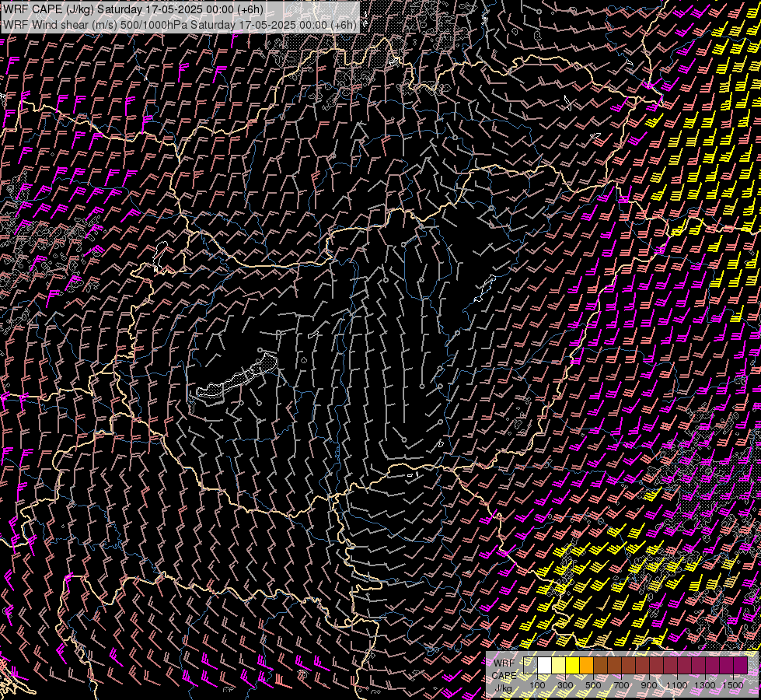This screenshot has height=700, width=761.
Task: Select the '500' legend value
Action: [x=593, y=685]
